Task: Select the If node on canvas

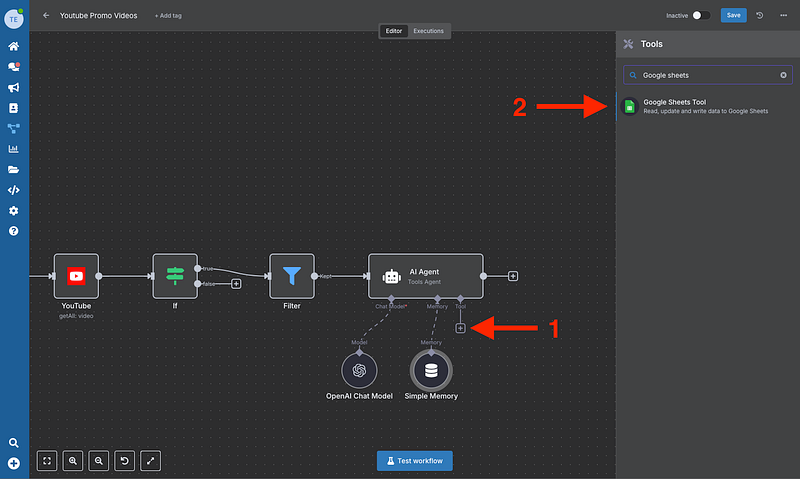Action: point(175,276)
